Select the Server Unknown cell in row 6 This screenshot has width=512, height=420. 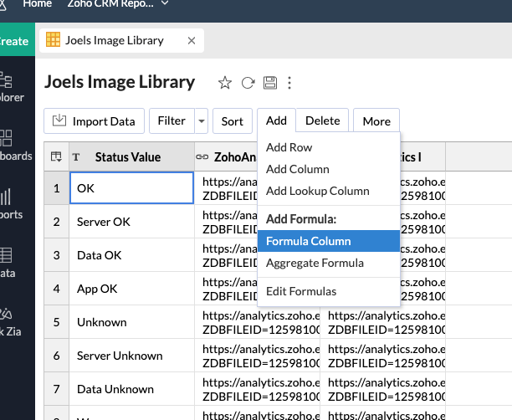(x=131, y=356)
